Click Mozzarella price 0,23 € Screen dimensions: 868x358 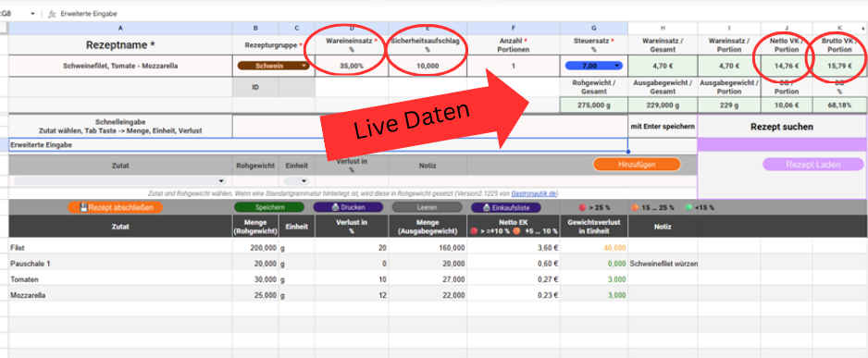tap(547, 295)
